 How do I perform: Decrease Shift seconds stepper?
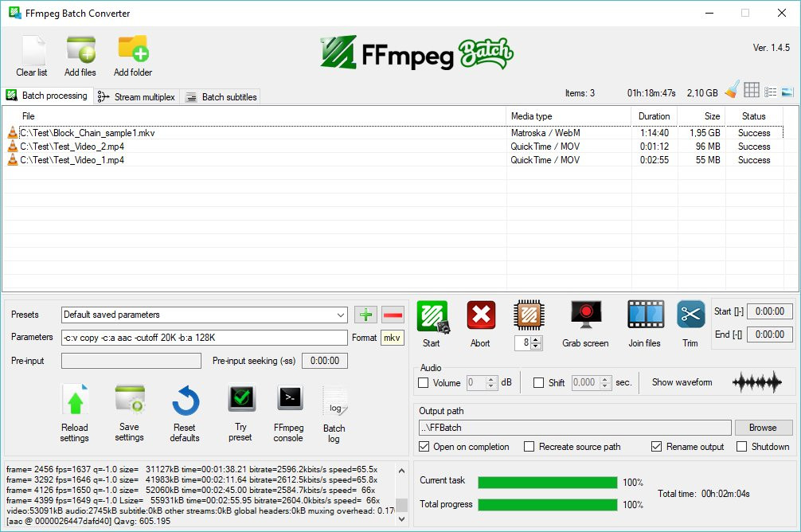tap(605, 385)
